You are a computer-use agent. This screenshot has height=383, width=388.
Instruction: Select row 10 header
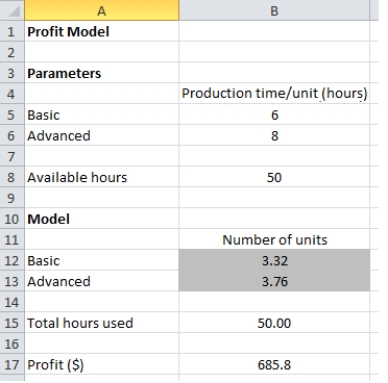(x=12, y=219)
